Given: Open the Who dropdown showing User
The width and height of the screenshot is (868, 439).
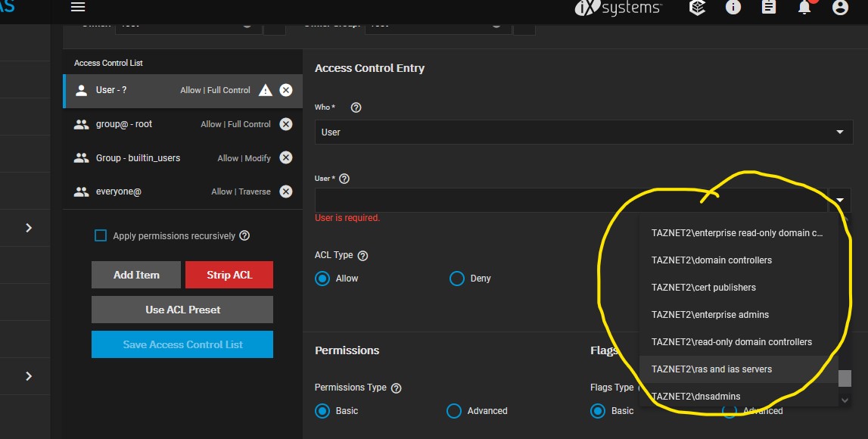Looking at the screenshot, I should [583, 132].
